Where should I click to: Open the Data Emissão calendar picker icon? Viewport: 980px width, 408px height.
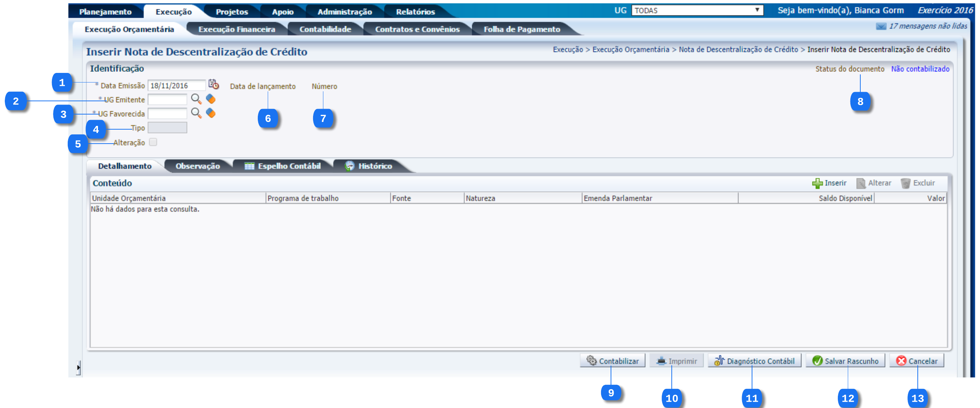214,84
